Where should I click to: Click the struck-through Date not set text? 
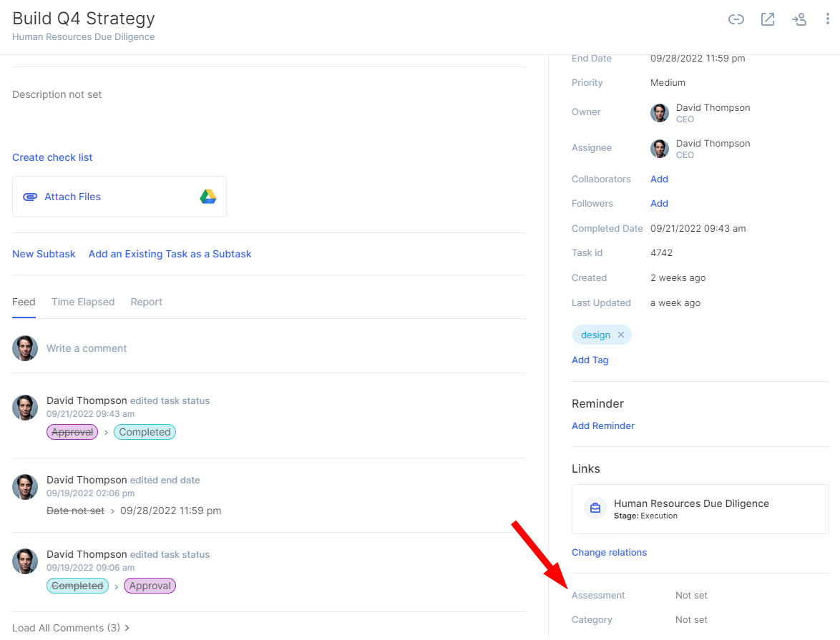tap(76, 511)
